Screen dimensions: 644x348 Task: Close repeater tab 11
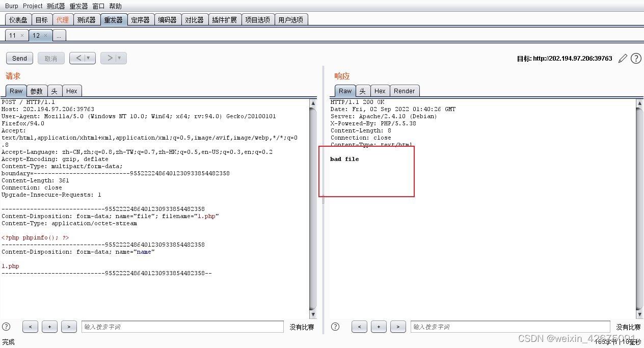pyautogui.click(x=22, y=36)
